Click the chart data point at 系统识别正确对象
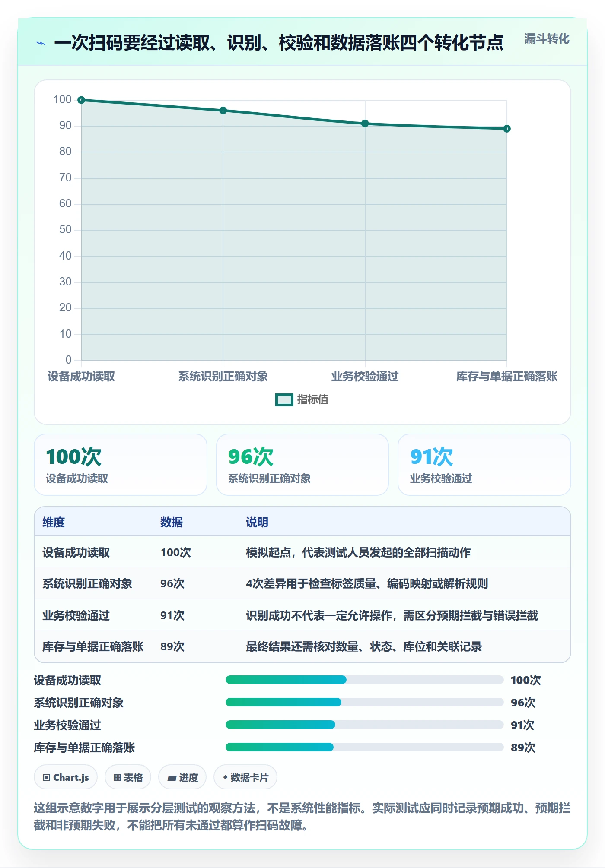Screen dimensions: 605x868 tap(223, 111)
